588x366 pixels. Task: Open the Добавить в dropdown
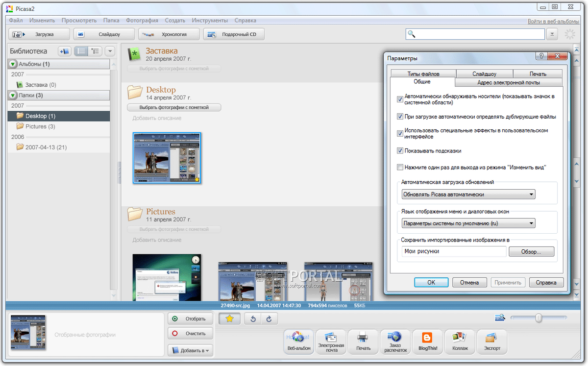[x=190, y=350]
